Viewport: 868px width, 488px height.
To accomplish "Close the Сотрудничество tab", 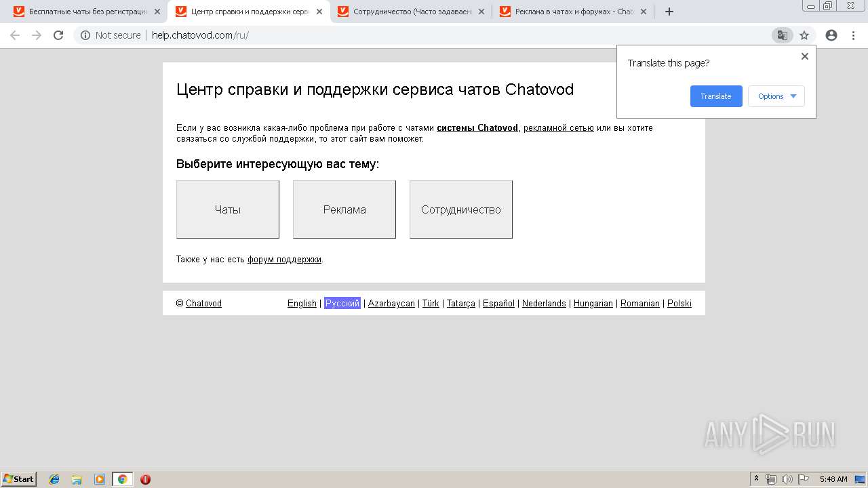I will (x=481, y=12).
